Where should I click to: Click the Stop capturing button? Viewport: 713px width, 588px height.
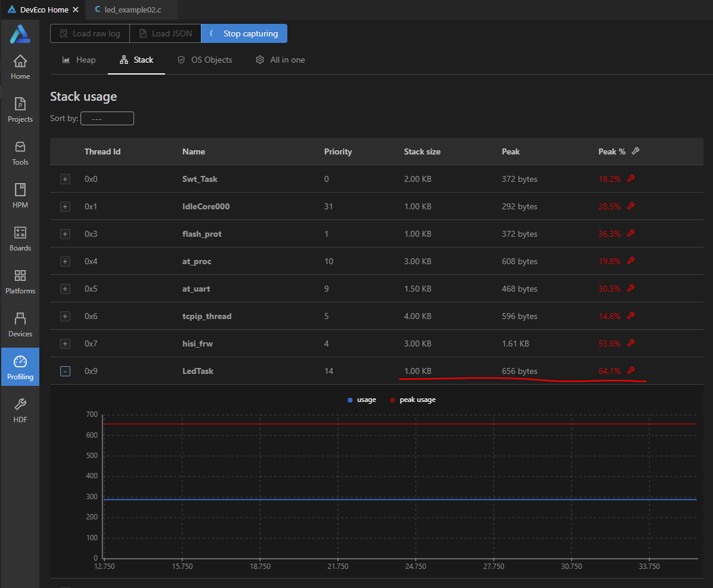(x=244, y=33)
